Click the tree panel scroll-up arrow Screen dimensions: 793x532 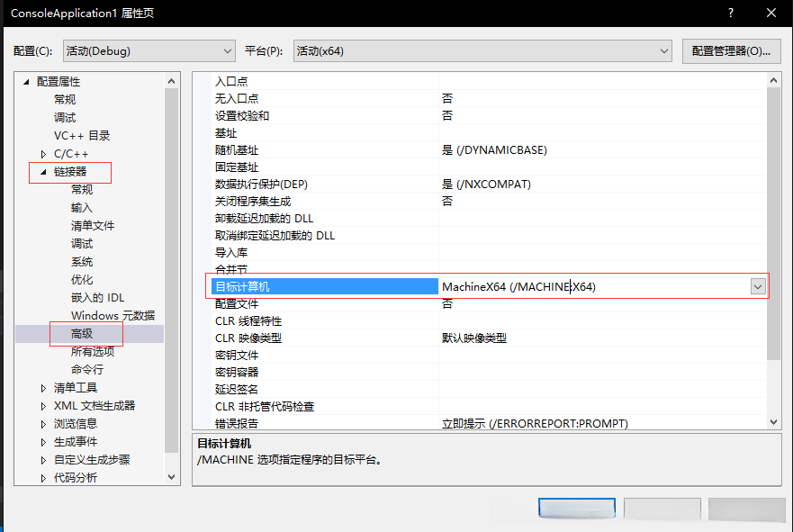171,81
